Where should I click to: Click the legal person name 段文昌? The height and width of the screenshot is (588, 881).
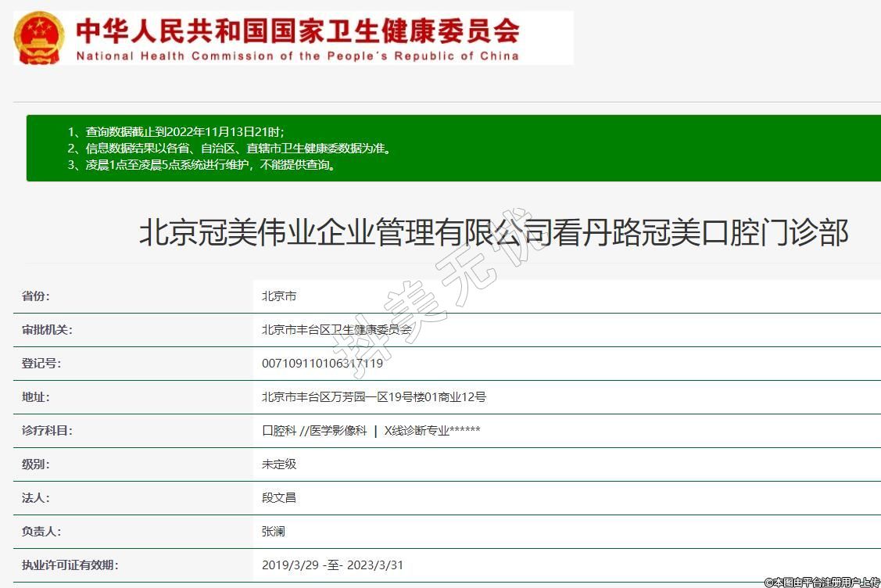[279, 498]
